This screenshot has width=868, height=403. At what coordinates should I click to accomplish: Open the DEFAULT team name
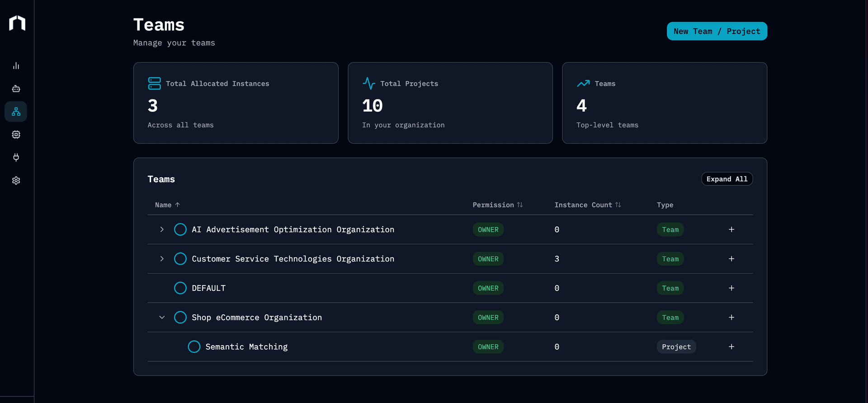208,288
